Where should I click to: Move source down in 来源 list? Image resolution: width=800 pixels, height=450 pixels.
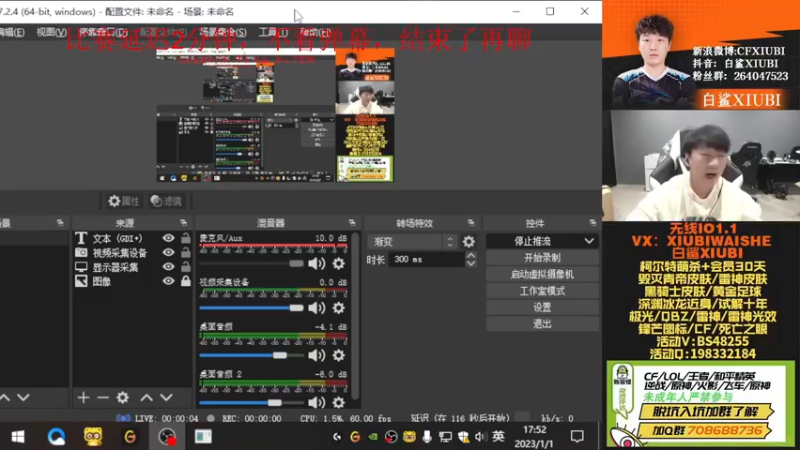click(166, 397)
